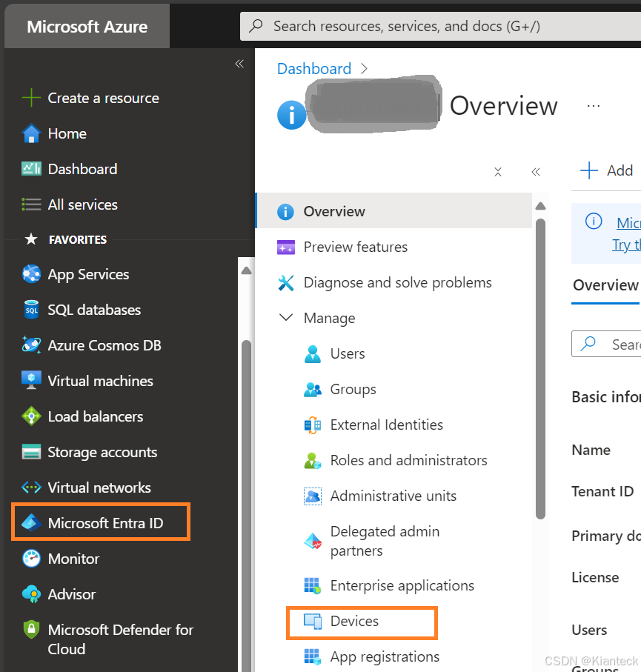Click the 'License' label in Basic information
This screenshot has width=641, height=672.
coord(595,577)
